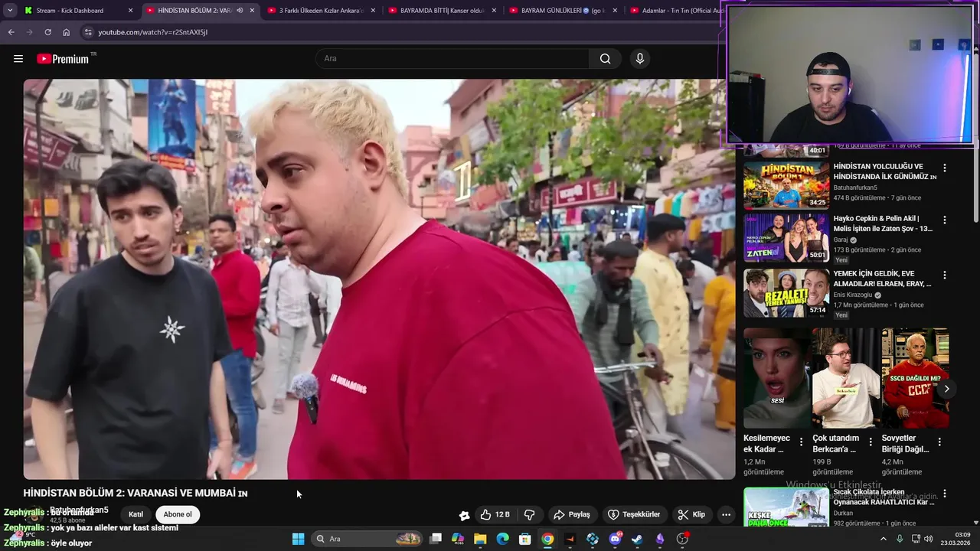Click the browser home icon
Image resolution: width=980 pixels, height=551 pixels.
66,32
